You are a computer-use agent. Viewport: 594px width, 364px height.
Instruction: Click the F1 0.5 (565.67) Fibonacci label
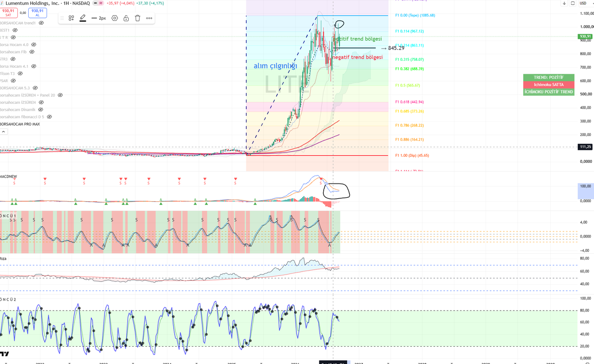407,85
